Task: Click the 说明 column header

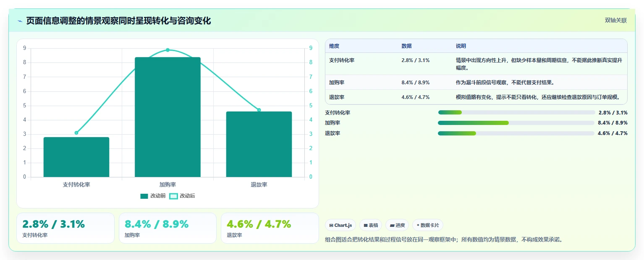Action: [461, 46]
